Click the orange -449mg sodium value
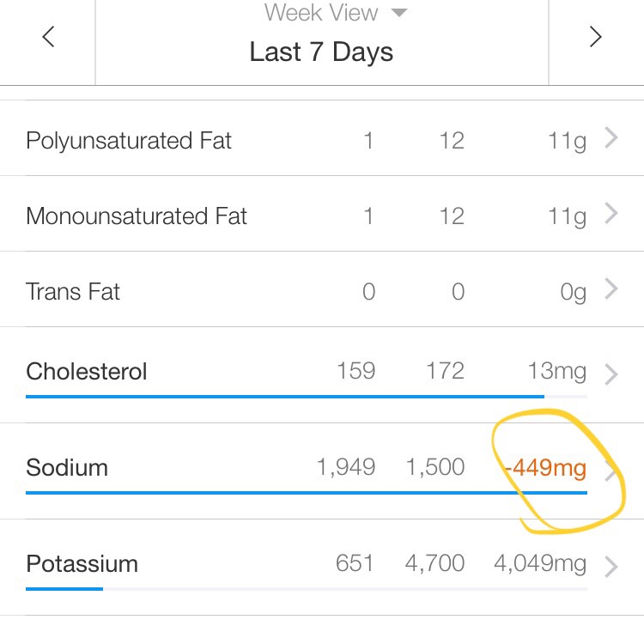Image resolution: width=644 pixels, height=644 pixels. [x=544, y=469]
